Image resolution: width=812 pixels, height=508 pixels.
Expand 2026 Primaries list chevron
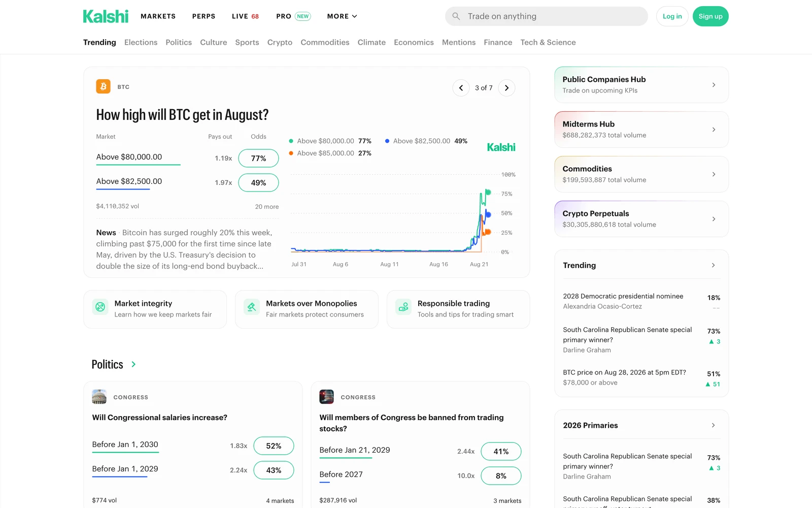coord(713,425)
